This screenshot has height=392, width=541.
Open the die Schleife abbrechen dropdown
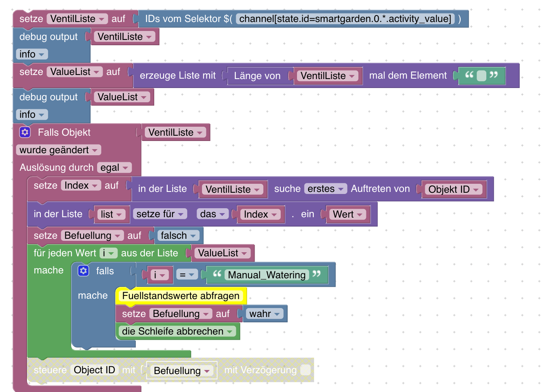coord(177,331)
